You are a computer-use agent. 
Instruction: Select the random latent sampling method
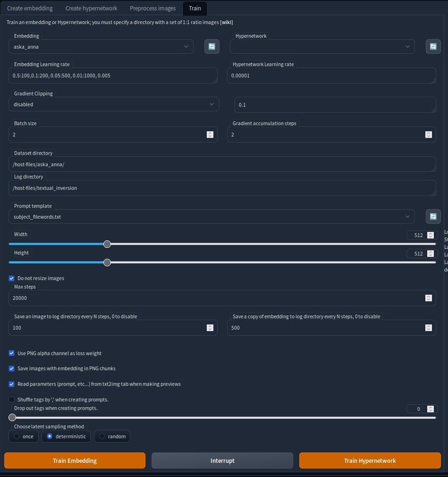112,436
